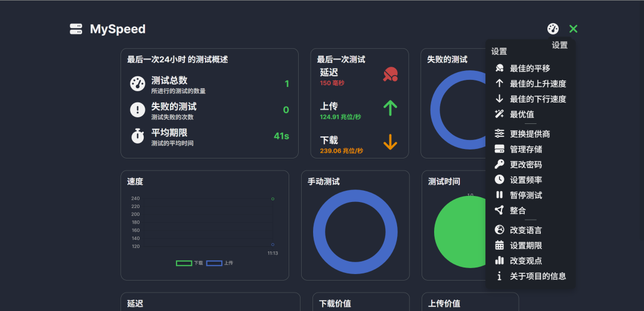Click the down arrow icon beside 最佳的下行速度
The height and width of the screenshot is (311, 644).
click(x=500, y=99)
